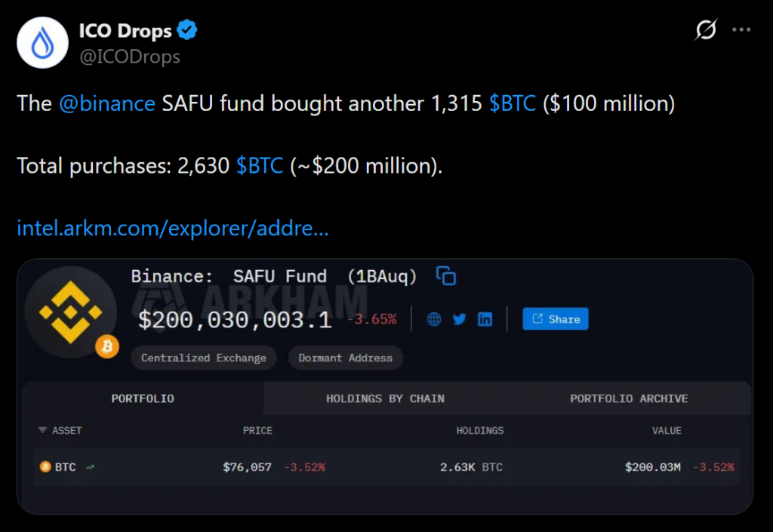The height and width of the screenshot is (532, 773).
Task: Open the Grok icon in the tweet header
Action: coord(705,30)
